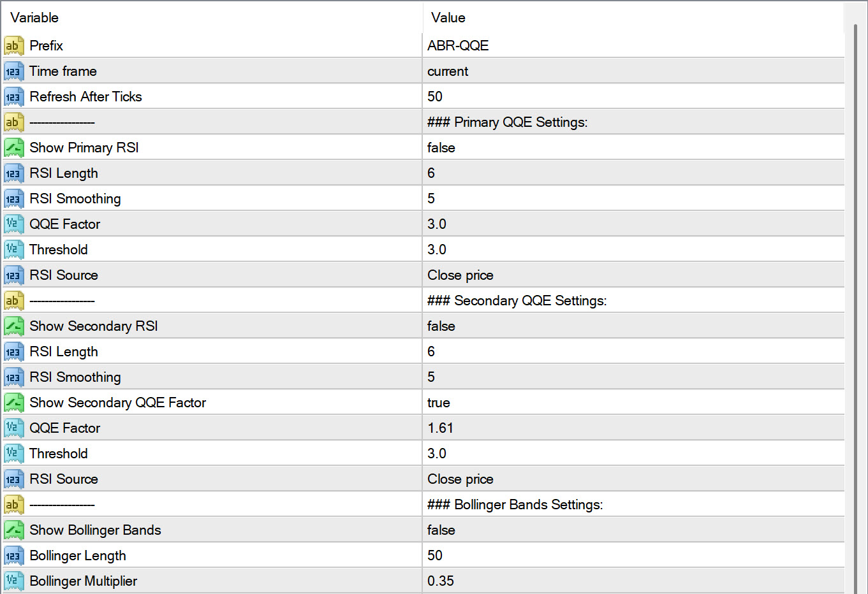Click the string icon beside Prefix

click(13, 45)
